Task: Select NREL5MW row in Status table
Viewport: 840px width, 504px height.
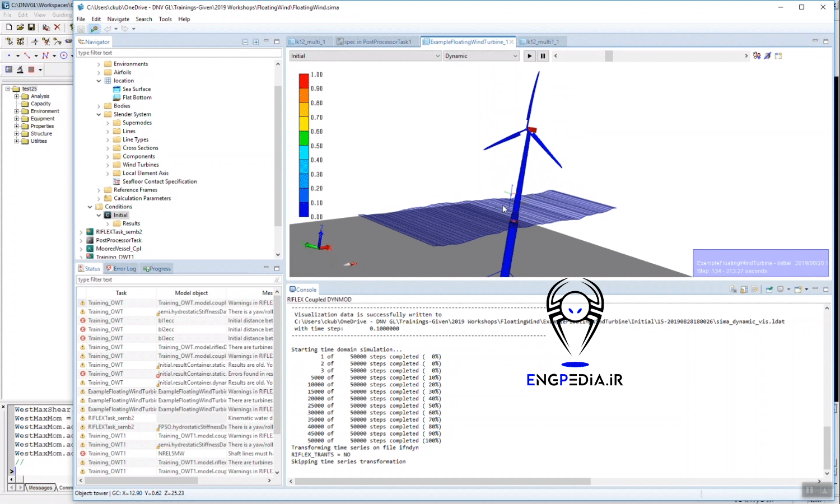Action: (176, 454)
